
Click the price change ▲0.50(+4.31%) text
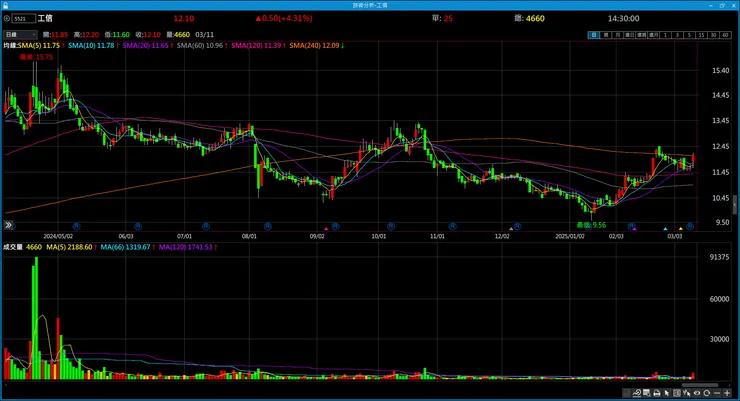point(284,18)
